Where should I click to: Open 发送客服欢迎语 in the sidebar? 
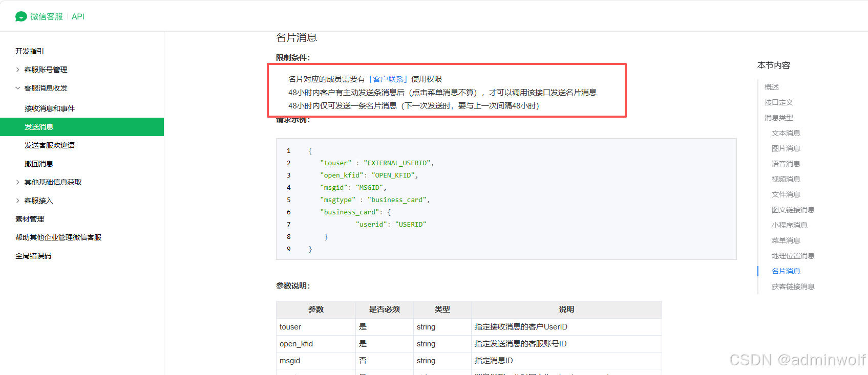pos(50,145)
